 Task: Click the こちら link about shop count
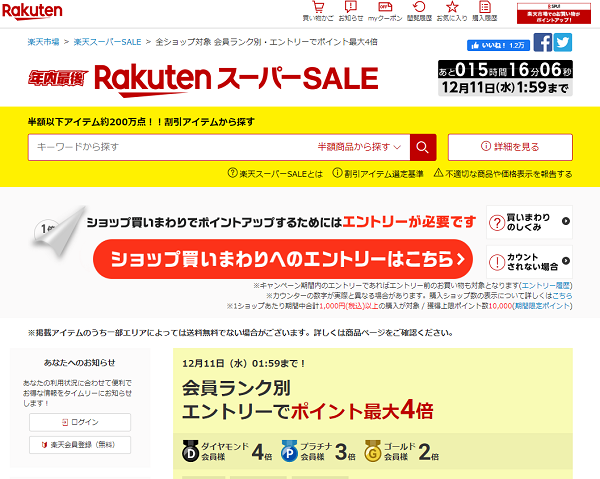[x=562, y=296]
